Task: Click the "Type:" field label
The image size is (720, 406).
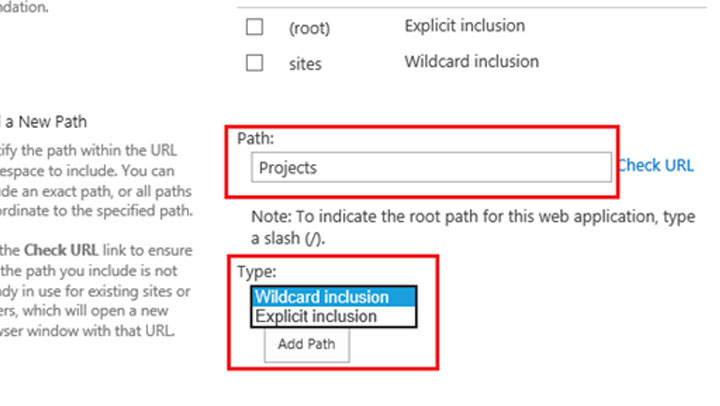Action: 255,271
